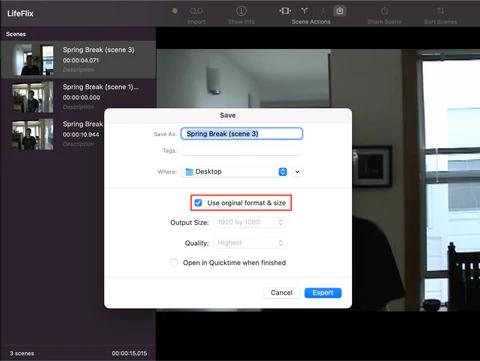Viewport: 480px width, 361px height.
Task: Click the trim scene icon in Scene Actions
Action: click(285, 11)
